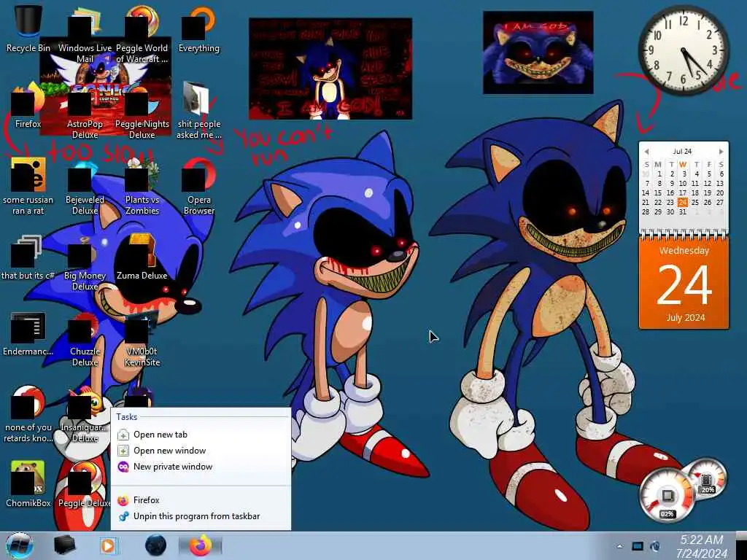Screen dimensions: 747x560
Task: Select Unpin this program from taskbar
Action: pyautogui.click(x=201, y=516)
